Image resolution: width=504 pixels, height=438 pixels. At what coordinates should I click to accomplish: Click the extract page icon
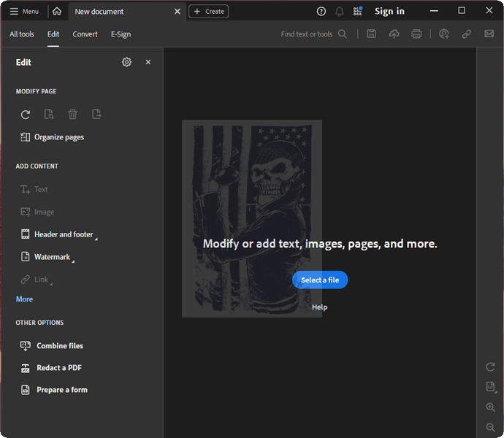click(x=96, y=115)
